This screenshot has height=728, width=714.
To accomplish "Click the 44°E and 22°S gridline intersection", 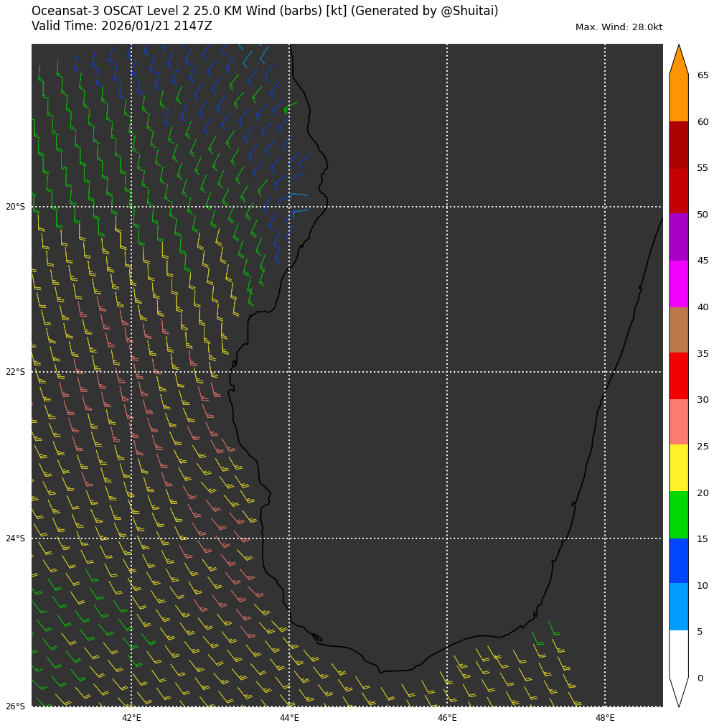I will [x=289, y=372].
